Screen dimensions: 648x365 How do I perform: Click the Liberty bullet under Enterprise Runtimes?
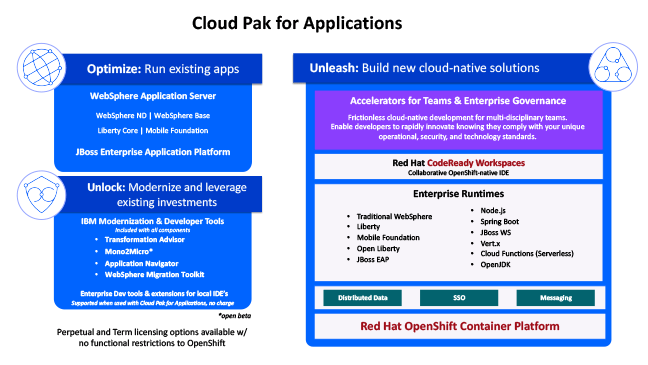click(x=368, y=227)
